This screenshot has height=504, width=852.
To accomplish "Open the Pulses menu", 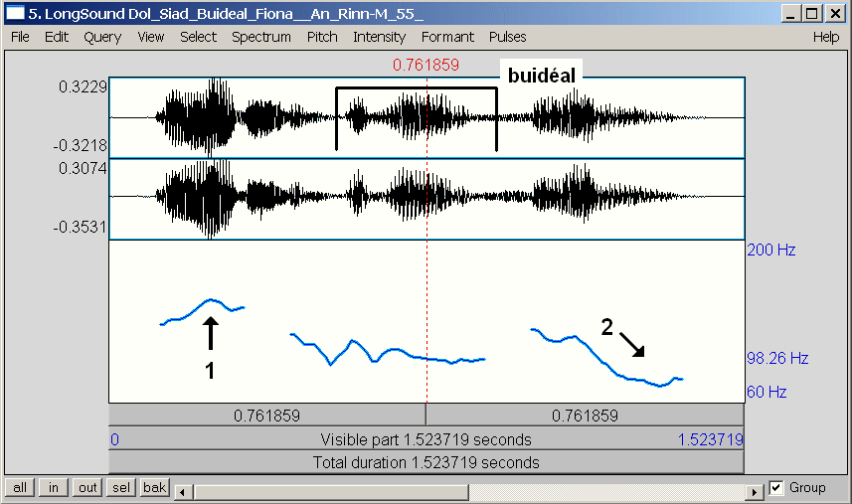I will click(x=507, y=37).
